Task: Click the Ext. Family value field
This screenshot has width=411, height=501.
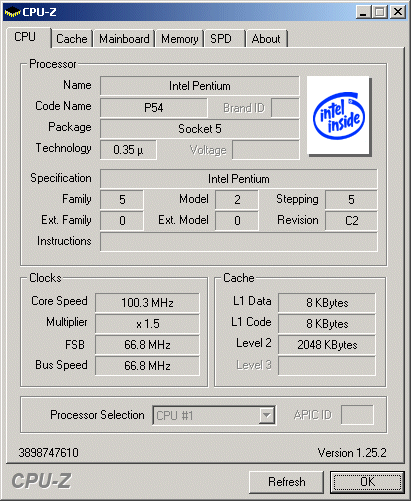Action: [x=122, y=221]
